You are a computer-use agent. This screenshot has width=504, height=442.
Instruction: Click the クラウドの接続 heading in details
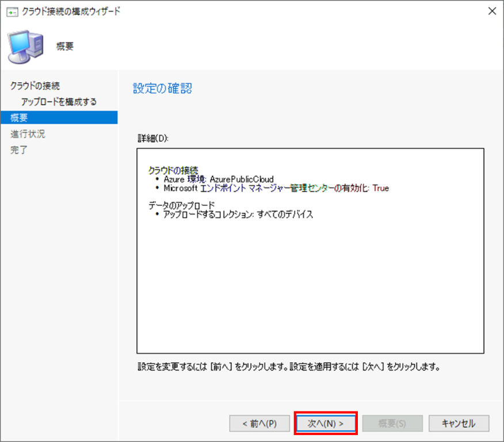(x=173, y=170)
